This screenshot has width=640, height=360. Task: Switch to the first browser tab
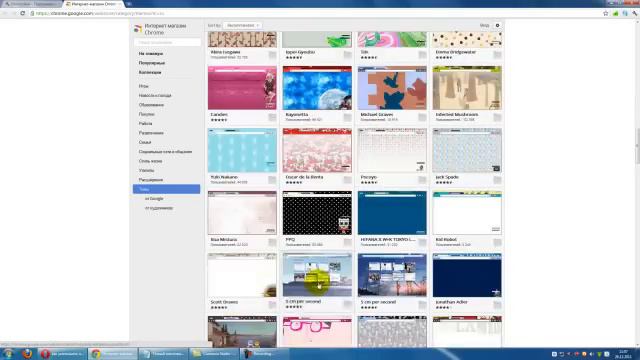(x=31, y=4)
